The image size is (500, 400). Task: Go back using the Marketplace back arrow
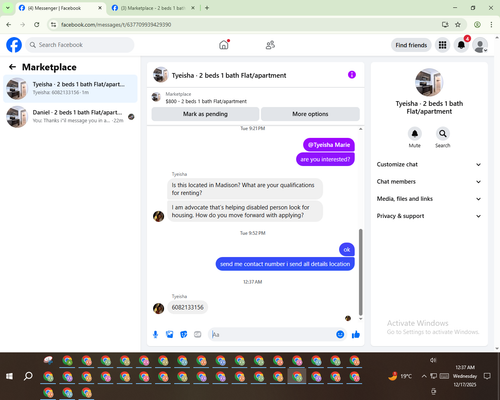click(x=12, y=67)
